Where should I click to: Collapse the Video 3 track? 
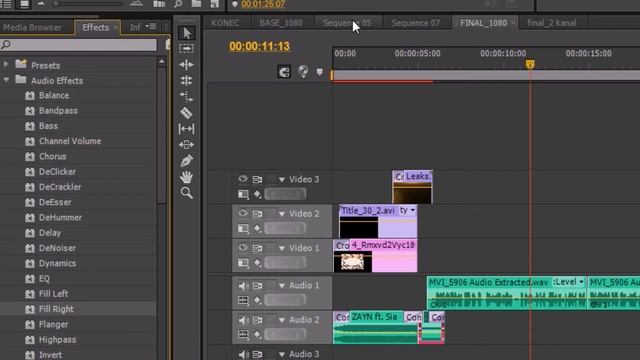[282, 180]
